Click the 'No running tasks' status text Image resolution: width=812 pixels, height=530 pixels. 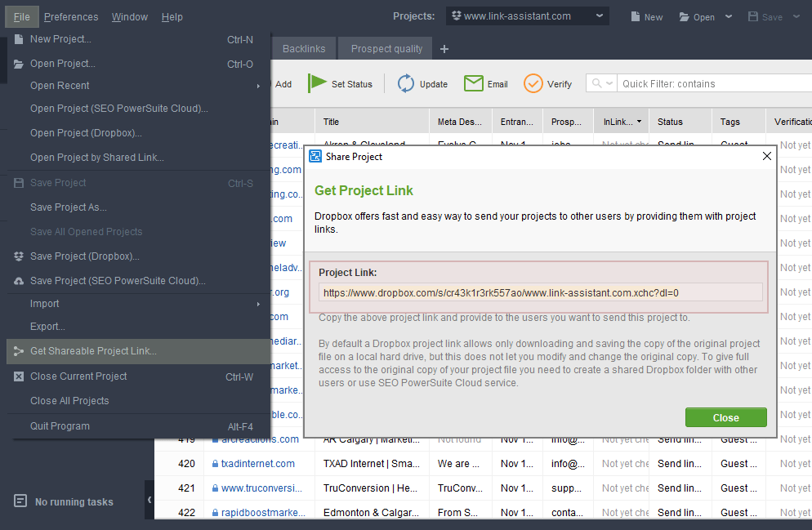pos(74,501)
